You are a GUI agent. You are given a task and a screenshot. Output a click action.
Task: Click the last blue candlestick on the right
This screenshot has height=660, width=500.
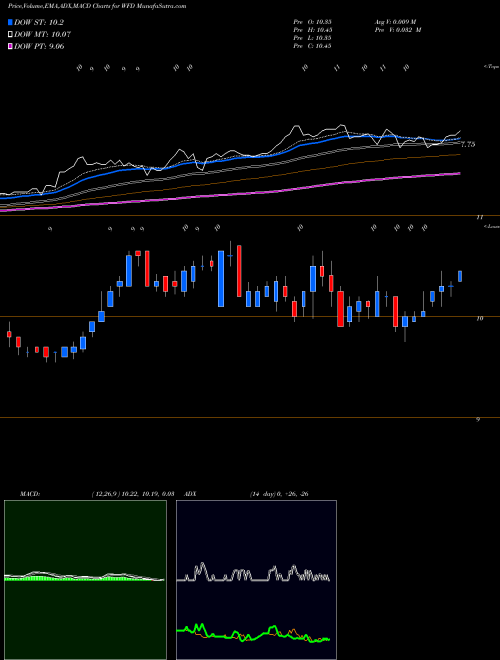(460, 276)
